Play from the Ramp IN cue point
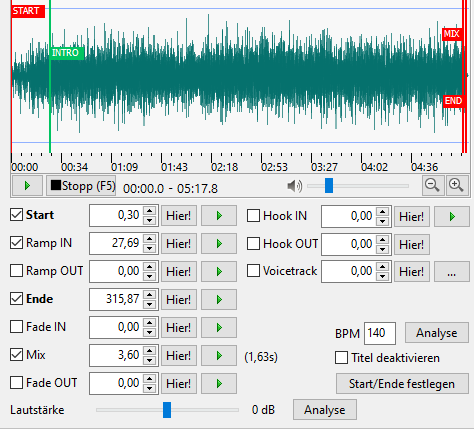This screenshot has width=474, height=429. [219, 244]
